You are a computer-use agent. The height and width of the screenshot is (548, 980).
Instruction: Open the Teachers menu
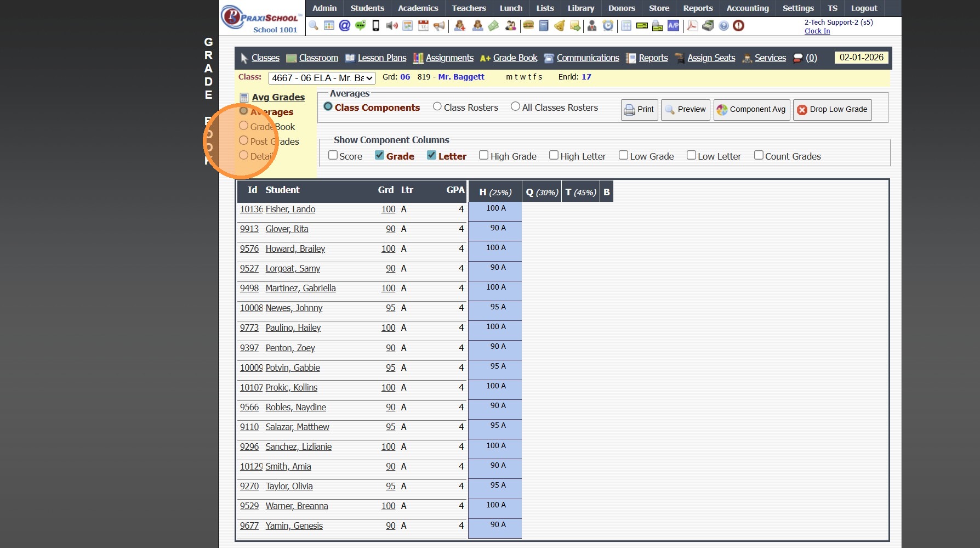pos(469,8)
